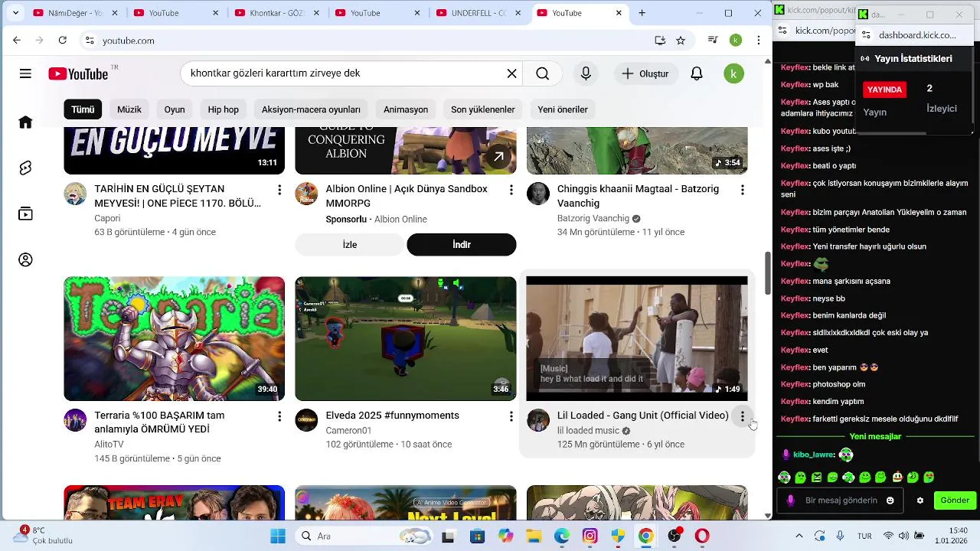Select the Animasyon filter chip
The width and height of the screenshot is (980, 551).
coord(406,109)
